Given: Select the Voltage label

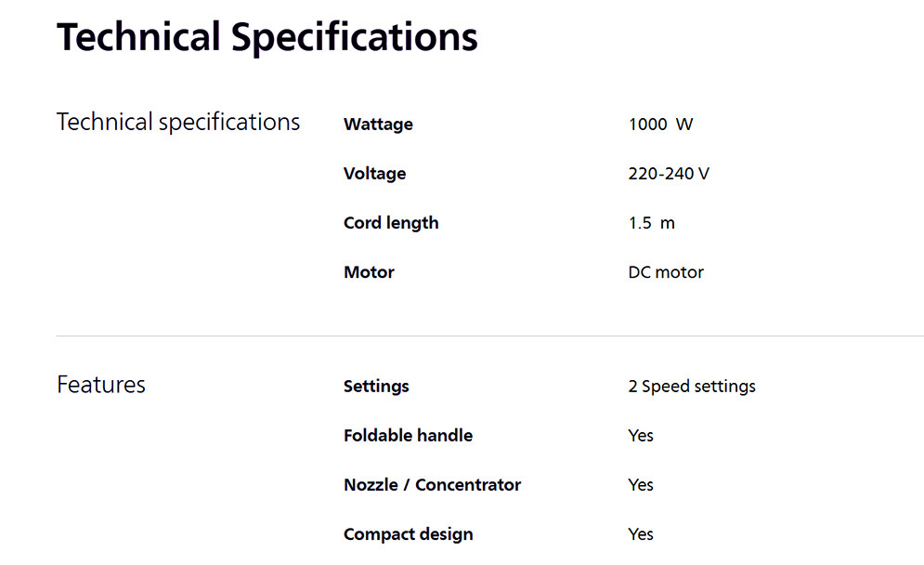Looking at the screenshot, I should point(374,174).
